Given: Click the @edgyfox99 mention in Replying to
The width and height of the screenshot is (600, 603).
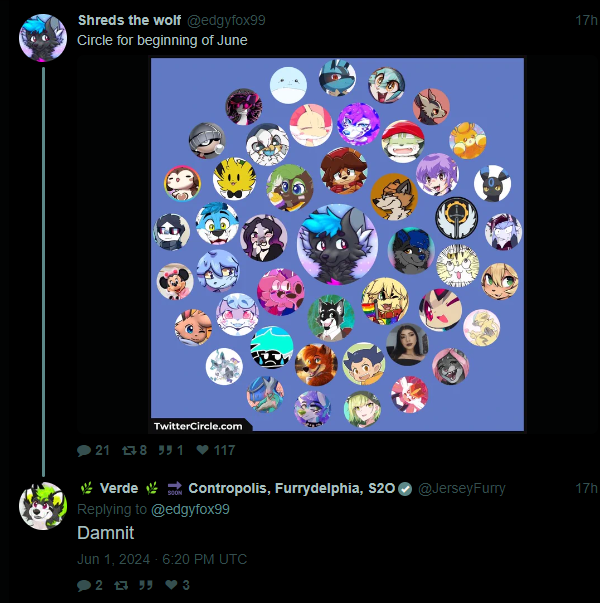Looking at the screenshot, I should [190, 509].
